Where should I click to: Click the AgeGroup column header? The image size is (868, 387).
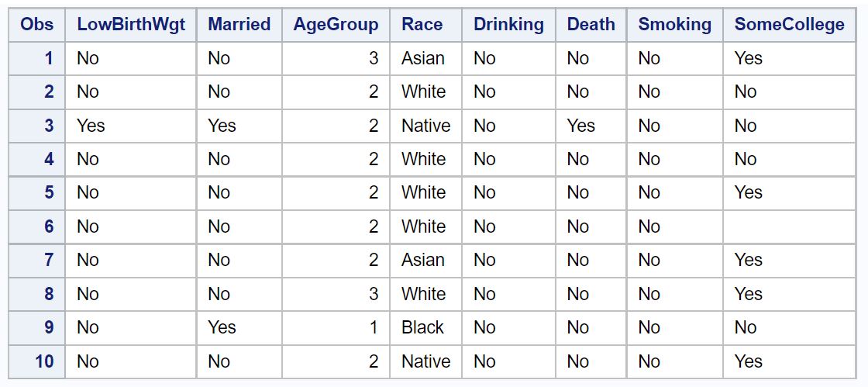[x=336, y=24]
